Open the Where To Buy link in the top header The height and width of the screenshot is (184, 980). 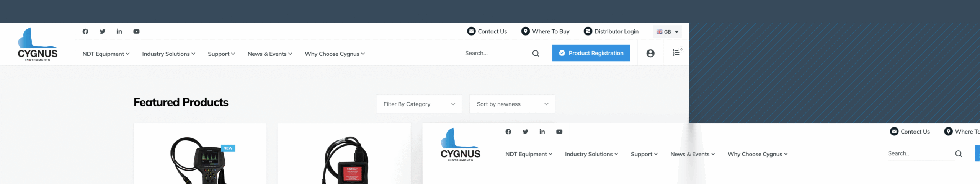tap(545, 31)
